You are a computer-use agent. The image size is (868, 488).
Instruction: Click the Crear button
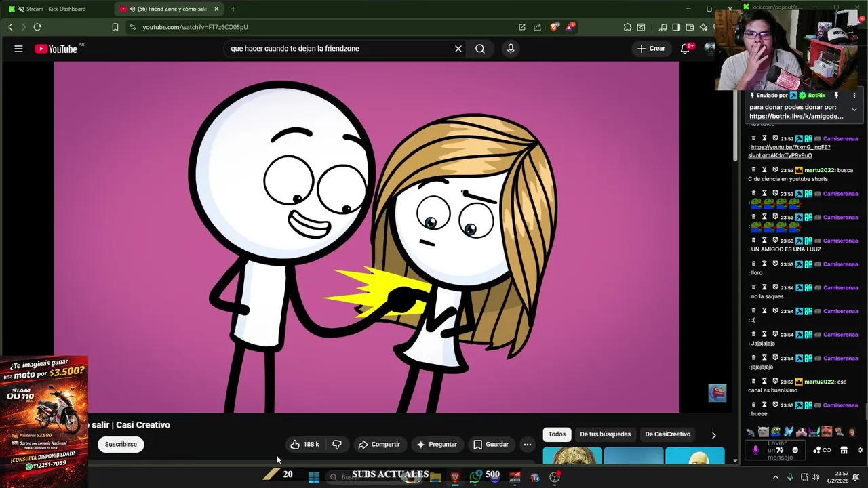click(651, 49)
